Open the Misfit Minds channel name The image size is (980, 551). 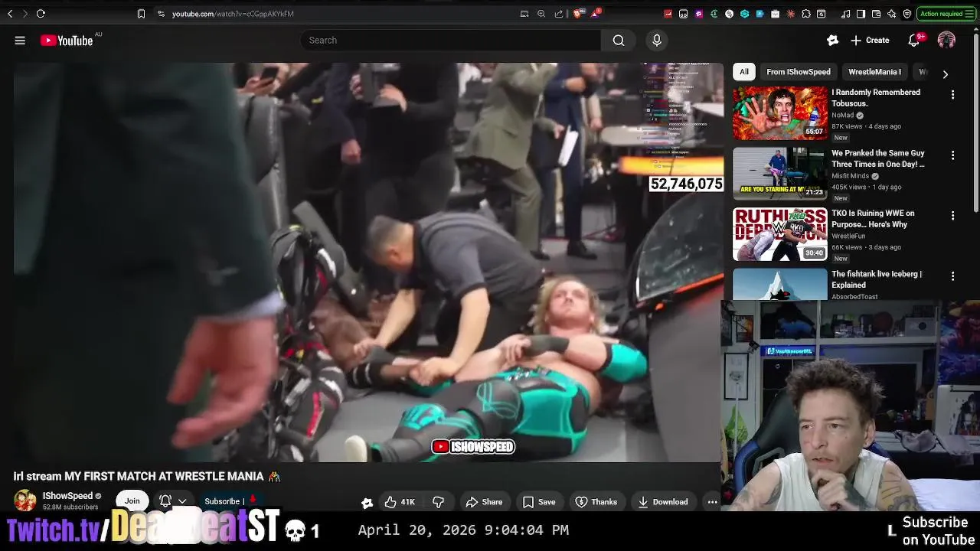(x=850, y=176)
